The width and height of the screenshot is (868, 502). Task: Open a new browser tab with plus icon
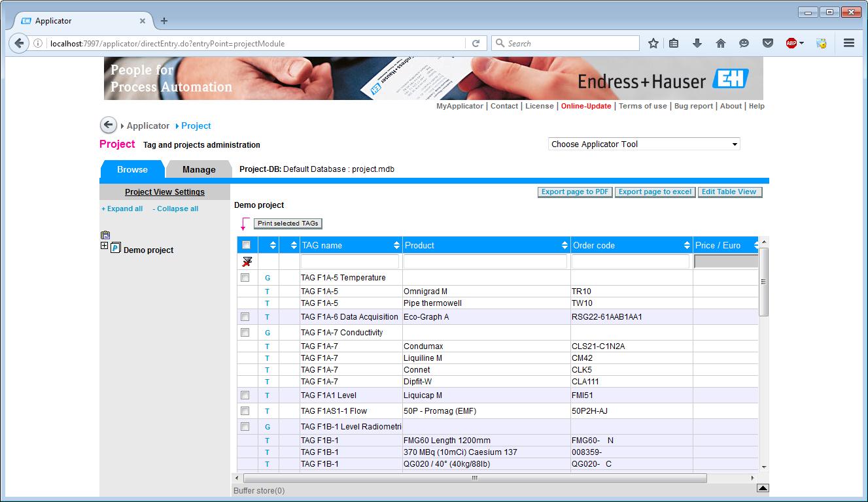tap(164, 21)
